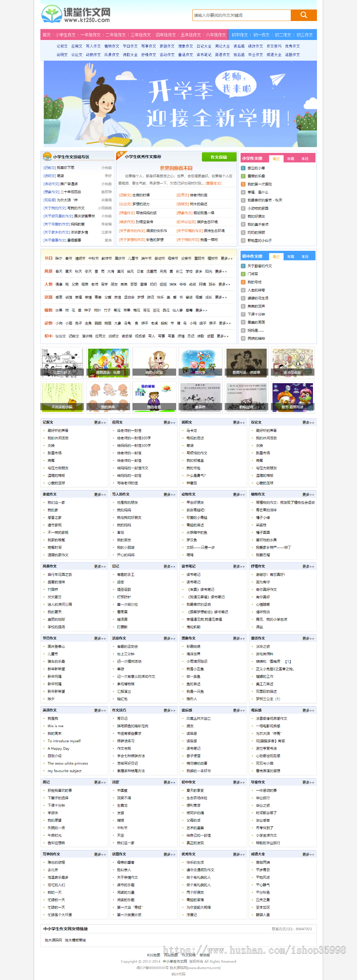
Task: Focus the 作文关键词 search input field
Action: pos(242,15)
